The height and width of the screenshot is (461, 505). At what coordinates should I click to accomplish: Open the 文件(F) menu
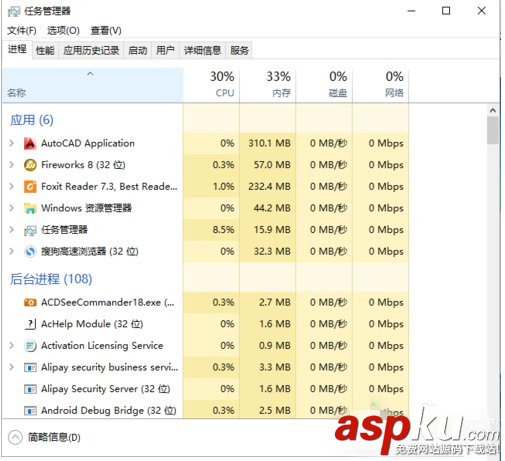pyautogui.click(x=22, y=31)
